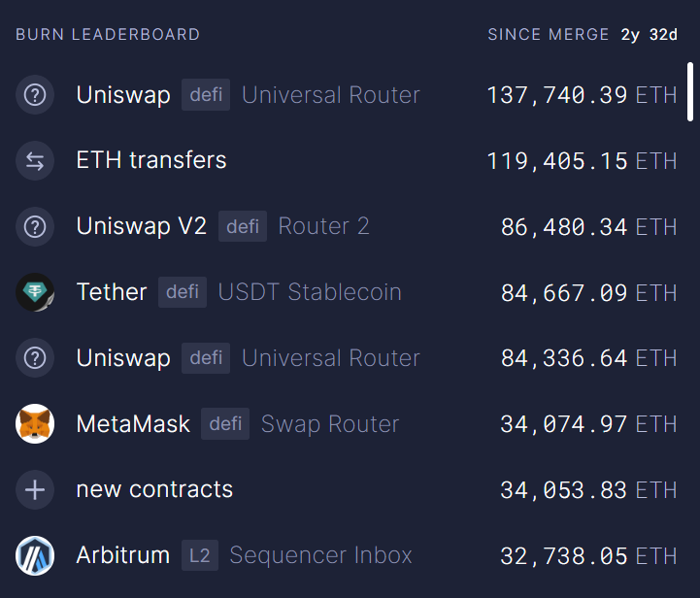
Task: Click the defi tag next to Uniswap V2
Action: [243, 226]
